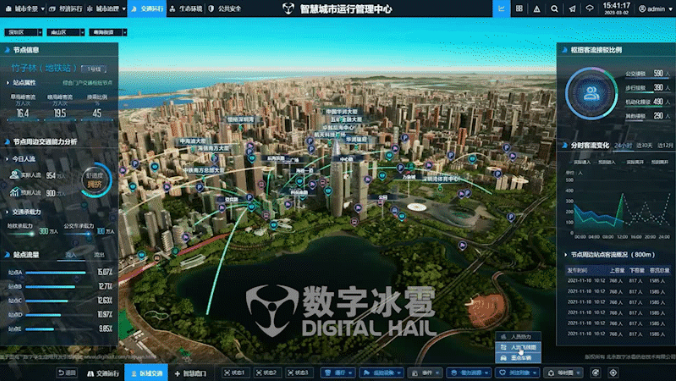Open the 智慧闸门 bottom button
The height and width of the screenshot is (381, 676).
tap(191, 373)
